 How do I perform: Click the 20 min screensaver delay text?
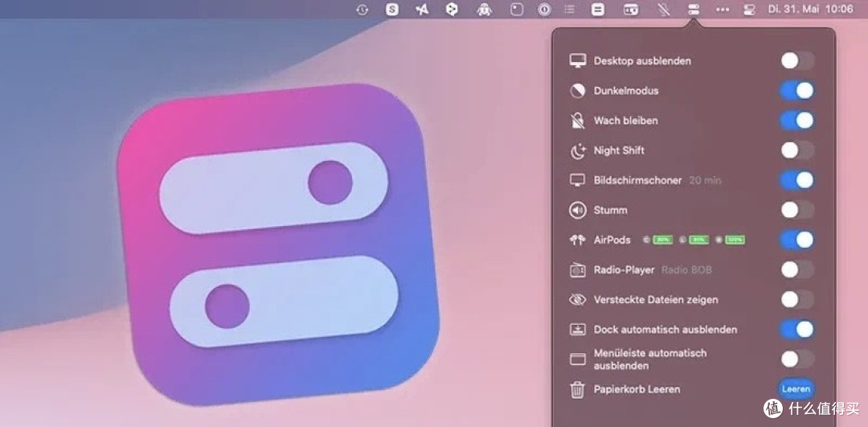[706, 181]
